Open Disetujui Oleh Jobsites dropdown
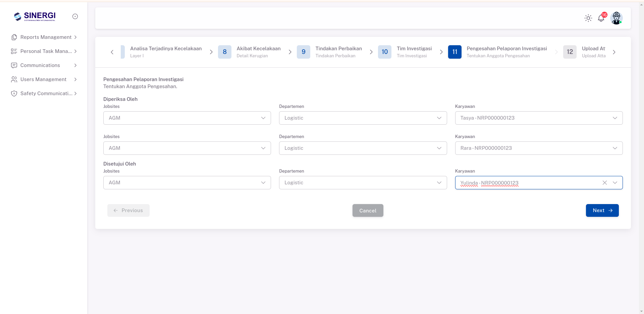The height and width of the screenshot is (314, 644). coord(187,183)
